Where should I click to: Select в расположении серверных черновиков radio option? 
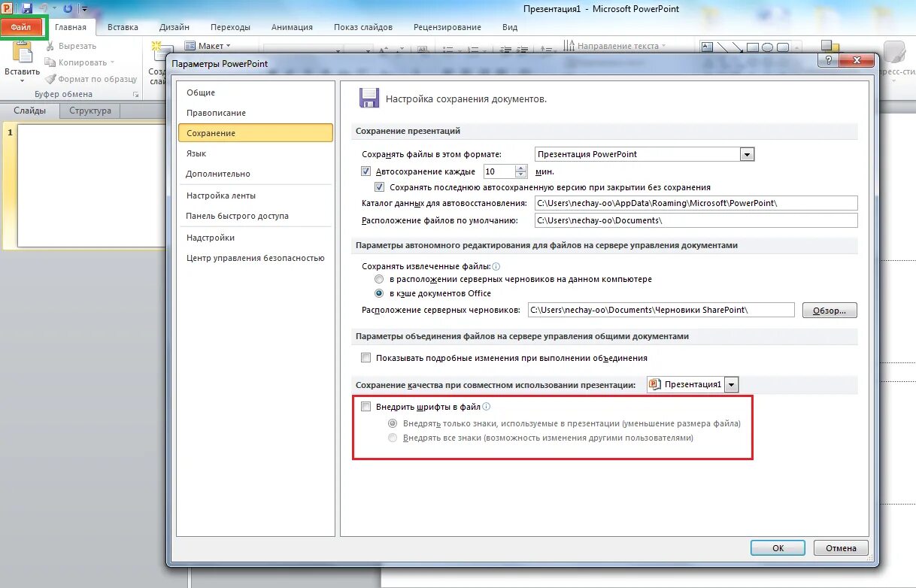pyautogui.click(x=380, y=279)
